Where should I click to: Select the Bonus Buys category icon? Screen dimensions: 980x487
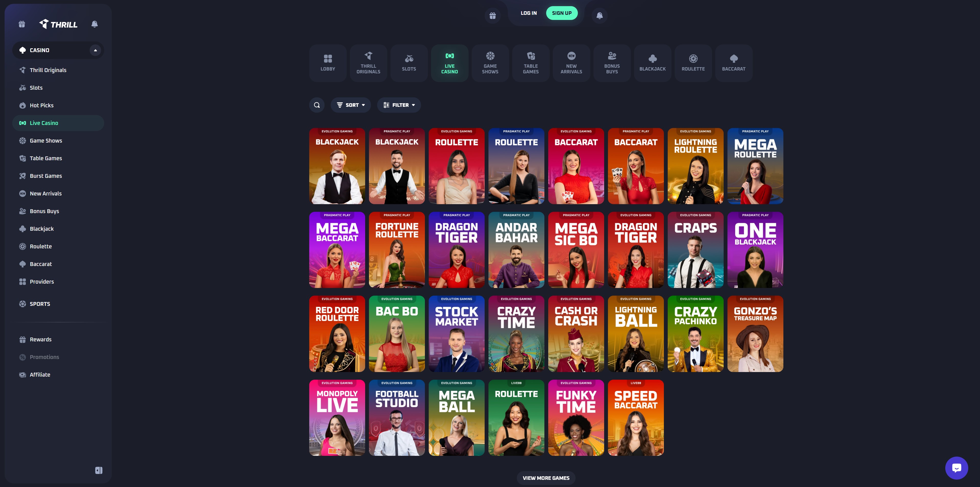click(x=612, y=63)
